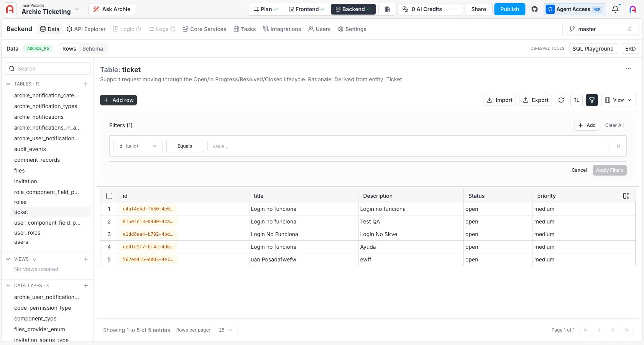Switch to the Schema tab
Image resolution: width=644 pixels, height=345 pixels.
tap(93, 49)
